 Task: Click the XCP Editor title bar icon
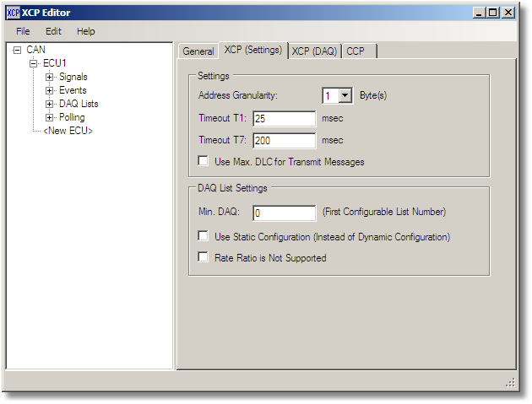tap(13, 13)
